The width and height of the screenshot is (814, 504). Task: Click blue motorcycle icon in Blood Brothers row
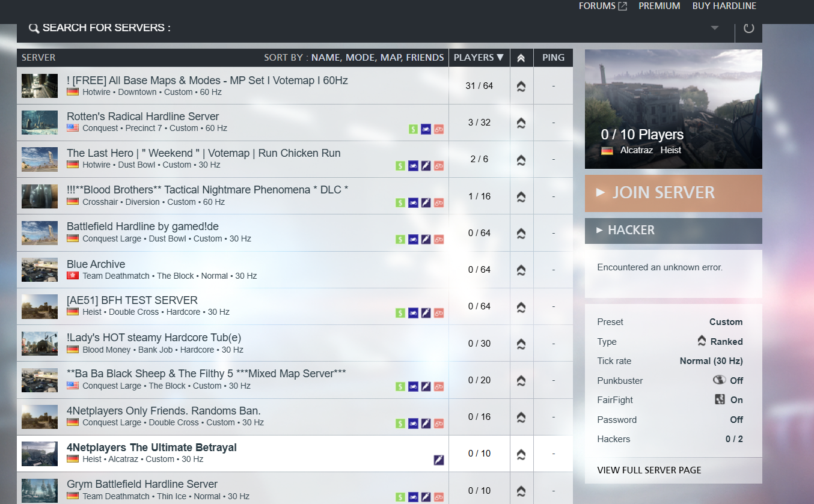pyautogui.click(x=413, y=202)
